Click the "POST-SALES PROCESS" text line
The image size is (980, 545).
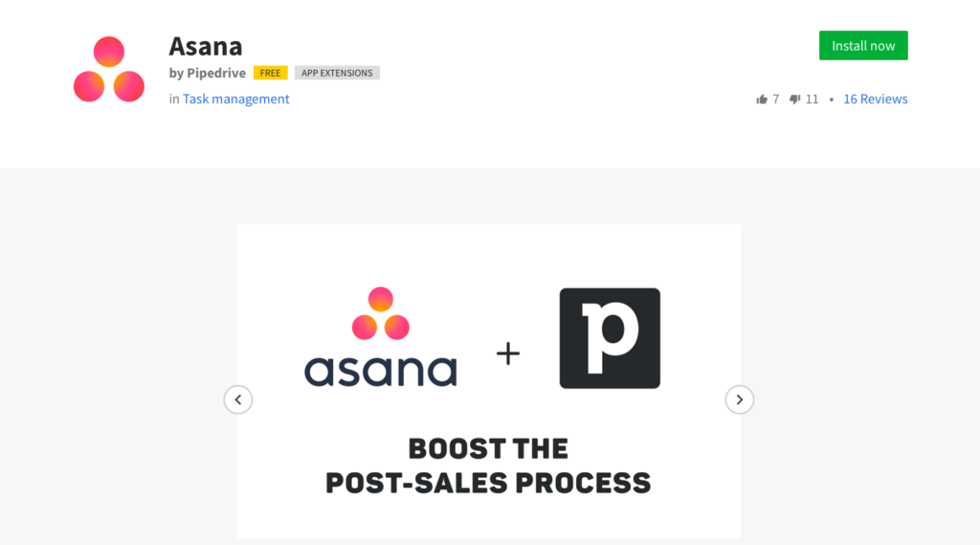pos(488,482)
